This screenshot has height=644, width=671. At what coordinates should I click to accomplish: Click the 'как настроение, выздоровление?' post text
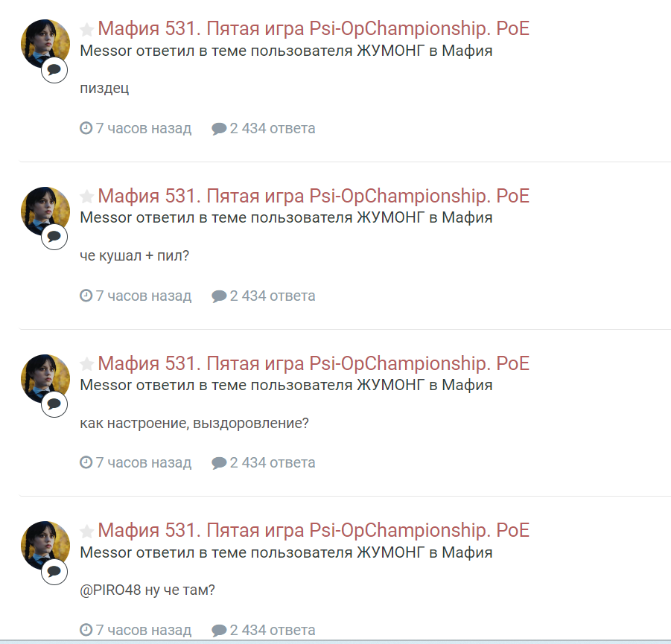194,423
